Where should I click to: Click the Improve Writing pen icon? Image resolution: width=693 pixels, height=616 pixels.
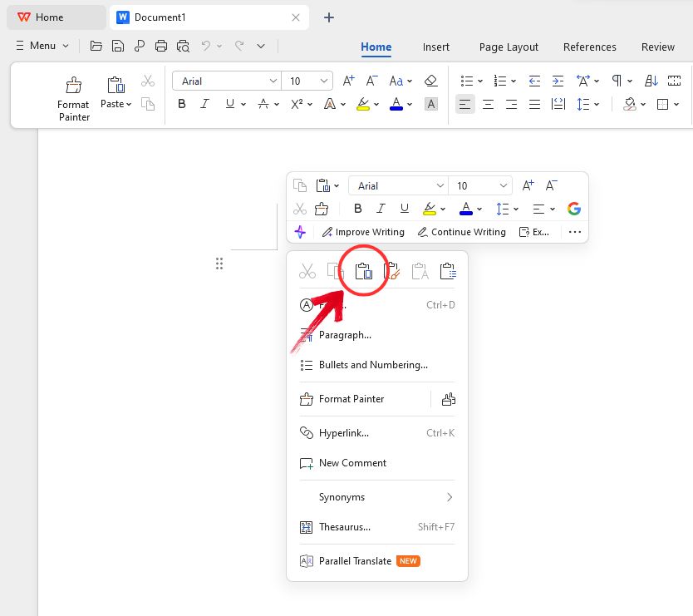pos(329,232)
